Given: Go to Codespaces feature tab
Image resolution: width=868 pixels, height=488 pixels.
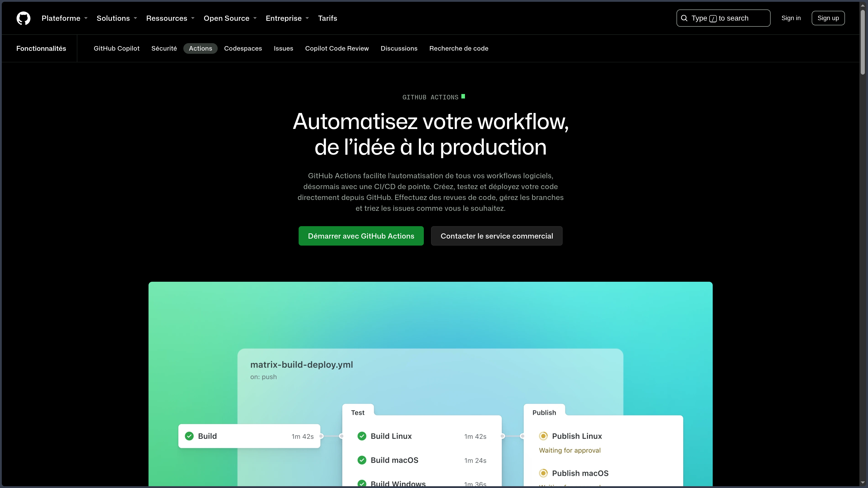Looking at the screenshot, I should click(243, 49).
